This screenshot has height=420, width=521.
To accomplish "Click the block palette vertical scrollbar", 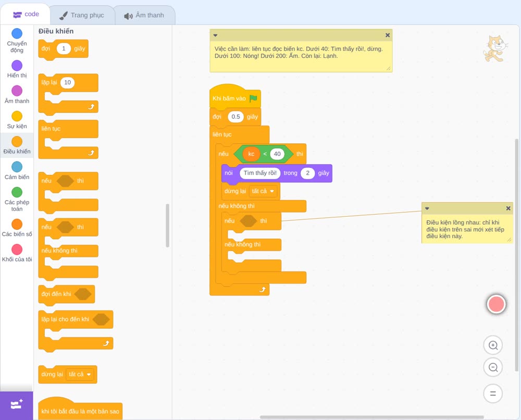I will point(167,226).
